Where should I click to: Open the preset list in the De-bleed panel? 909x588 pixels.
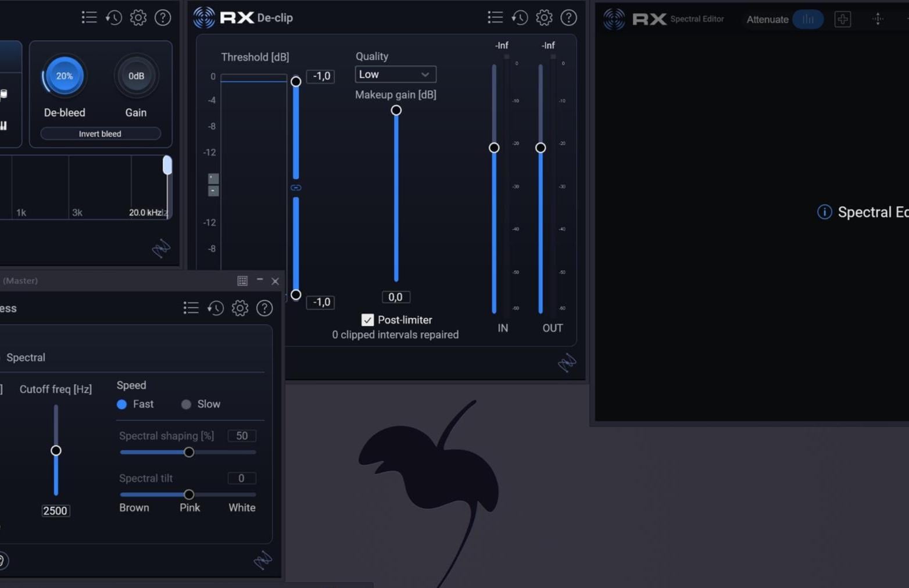tap(89, 17)
